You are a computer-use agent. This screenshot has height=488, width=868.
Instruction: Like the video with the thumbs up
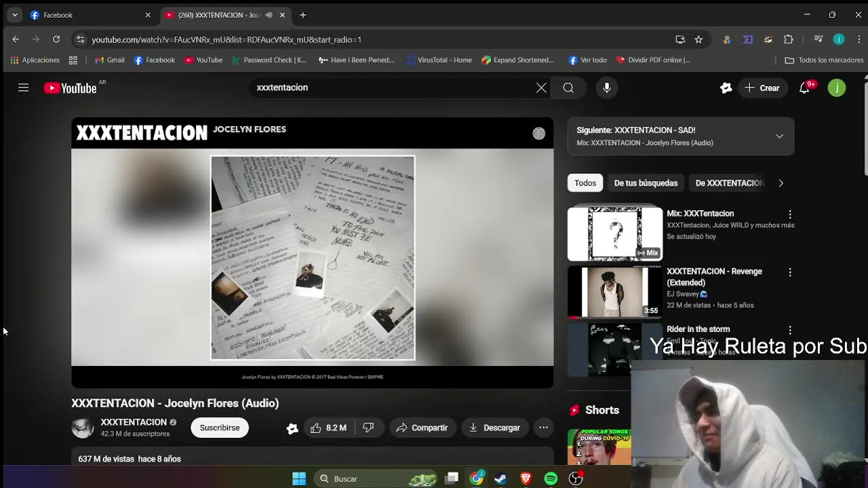pyautogui.click(x=329, y=428)
